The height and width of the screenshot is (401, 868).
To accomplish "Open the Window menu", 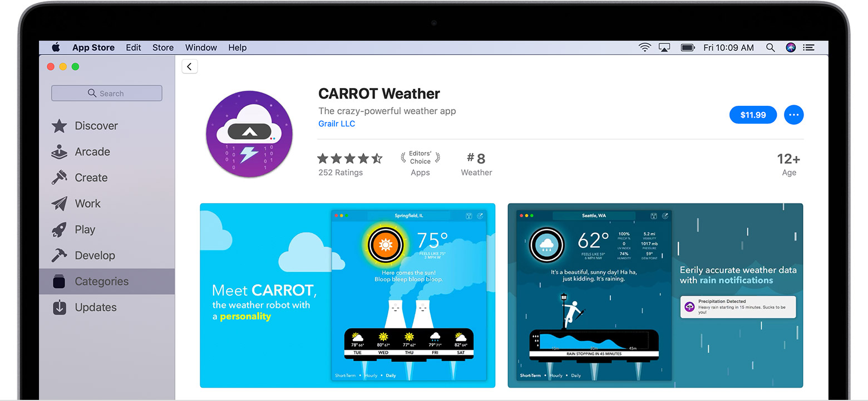I will coord(201,48).
